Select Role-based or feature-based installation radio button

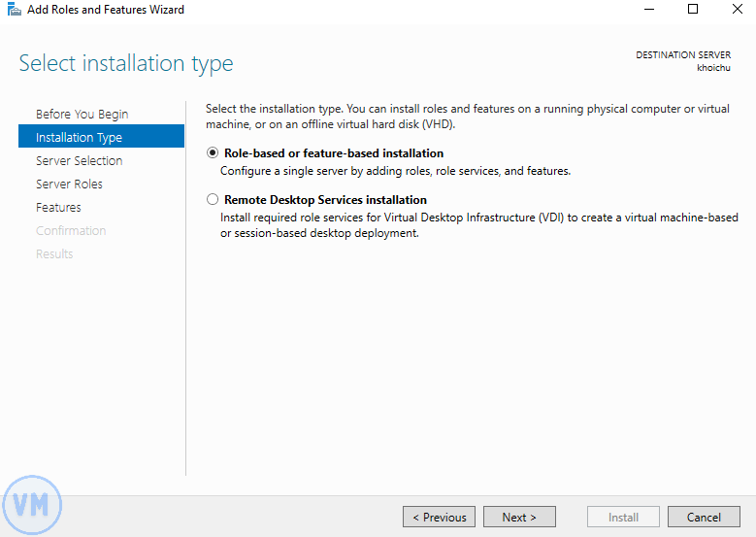pos(213,153)
